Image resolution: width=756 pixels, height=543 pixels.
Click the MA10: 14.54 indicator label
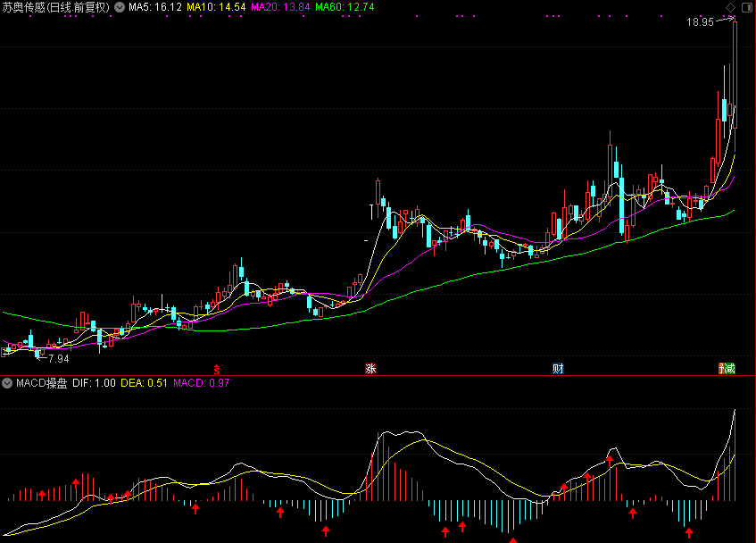(x=216, y=7)
